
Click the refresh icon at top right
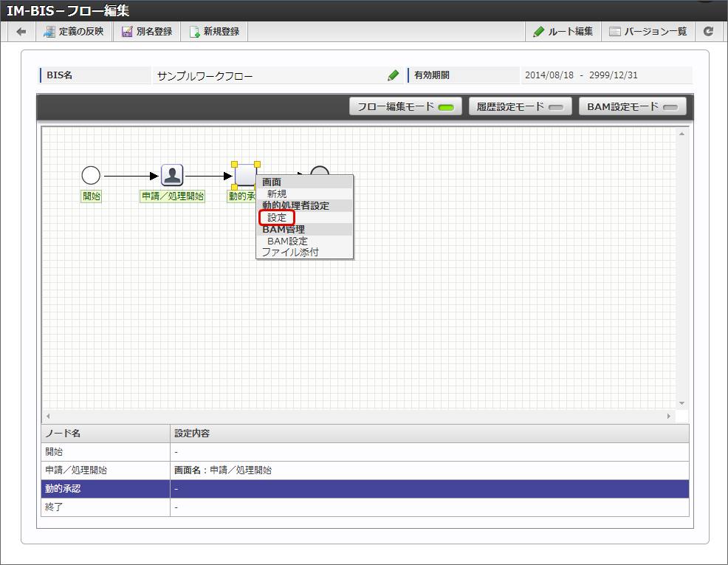point(708,32)
